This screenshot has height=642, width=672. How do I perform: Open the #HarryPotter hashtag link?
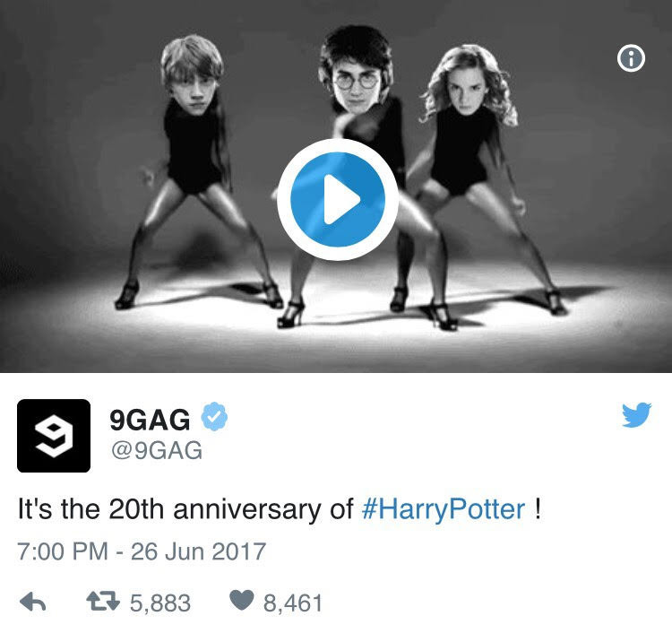tap(444, 509)
